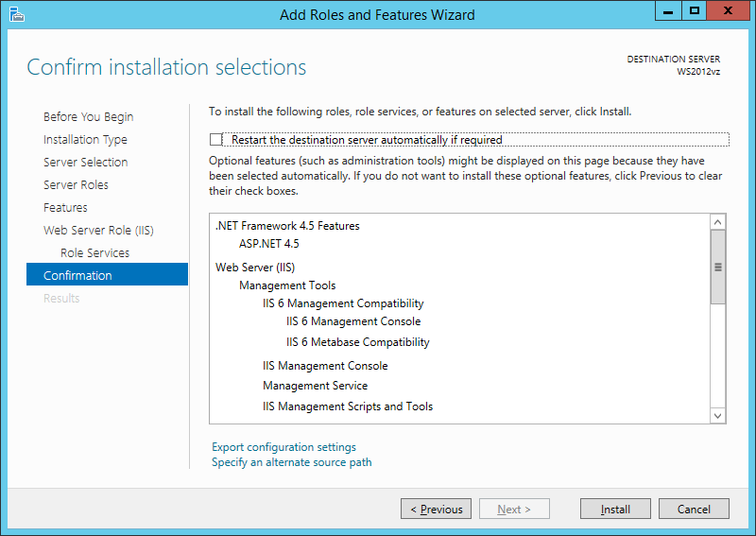Image resolution: width=756 pixels, height=536 pixels.
Task: Select the Confirmation step
Action: pos(77,276)
